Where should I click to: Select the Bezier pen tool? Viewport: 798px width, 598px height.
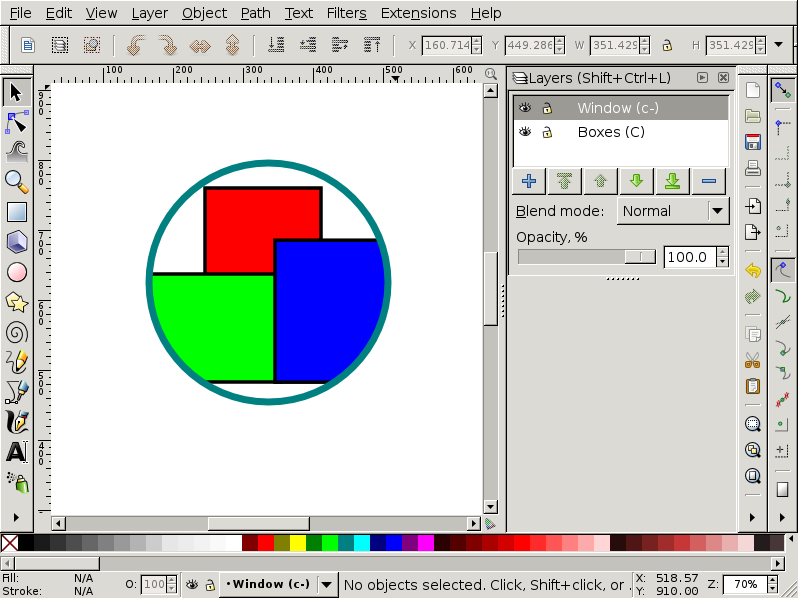pyautogui.click(x=16, y=392)
